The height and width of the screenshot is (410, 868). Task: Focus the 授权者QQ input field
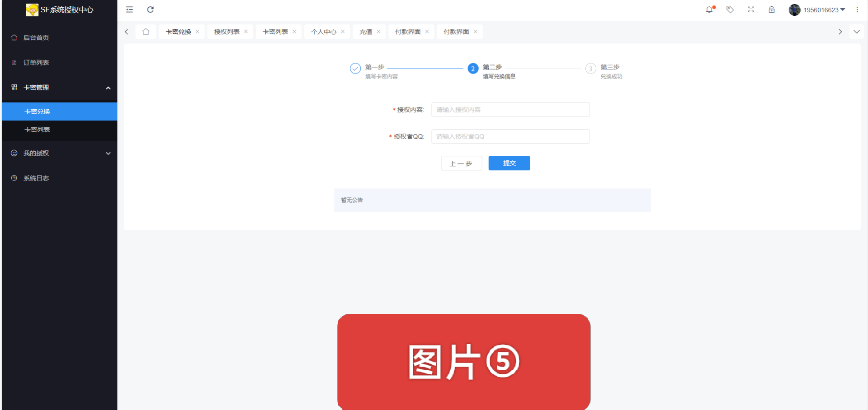pos(510,136)
